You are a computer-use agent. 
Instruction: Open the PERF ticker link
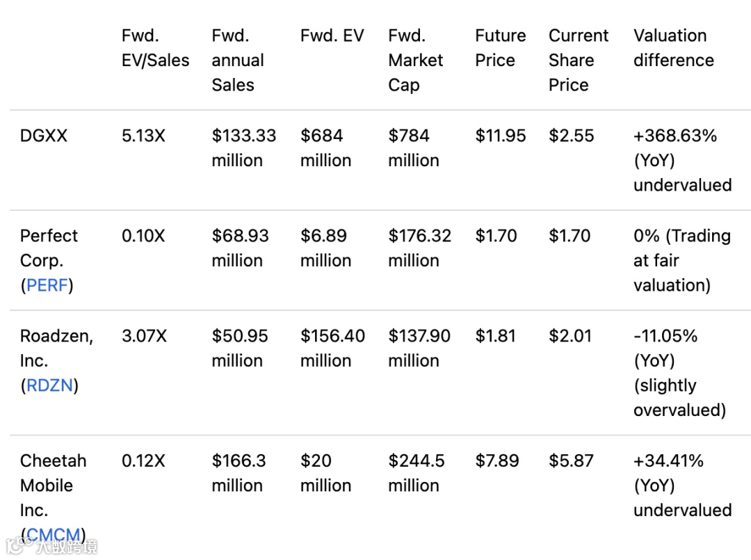(x=48, y=285)
